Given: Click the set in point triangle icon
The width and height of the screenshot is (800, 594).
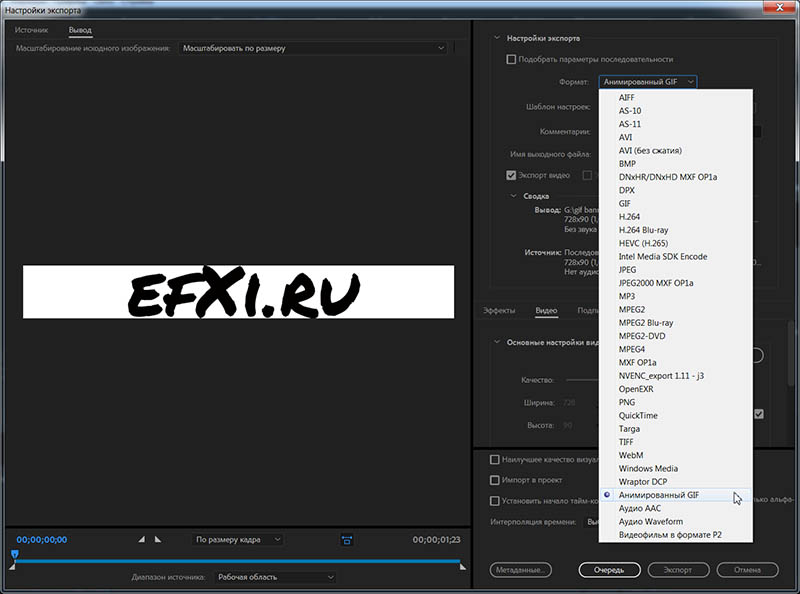Looking at the screenshot, I should (142, 539).
